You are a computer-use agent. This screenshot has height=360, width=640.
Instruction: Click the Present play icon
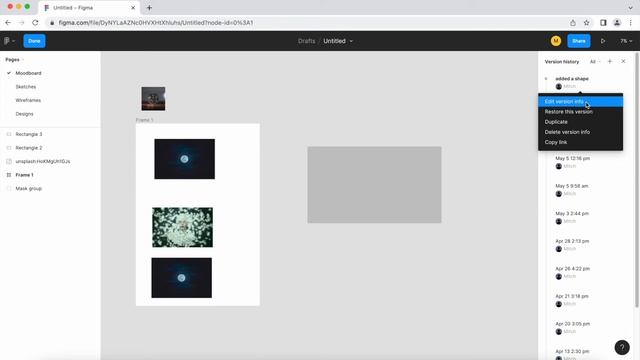[603, 41]
